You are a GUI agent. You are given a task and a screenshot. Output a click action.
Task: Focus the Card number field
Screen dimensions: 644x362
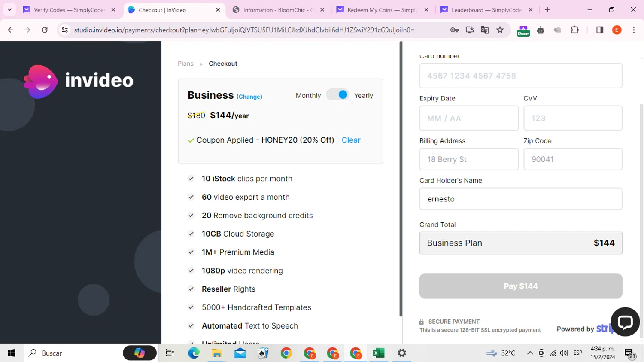[521, 76]
